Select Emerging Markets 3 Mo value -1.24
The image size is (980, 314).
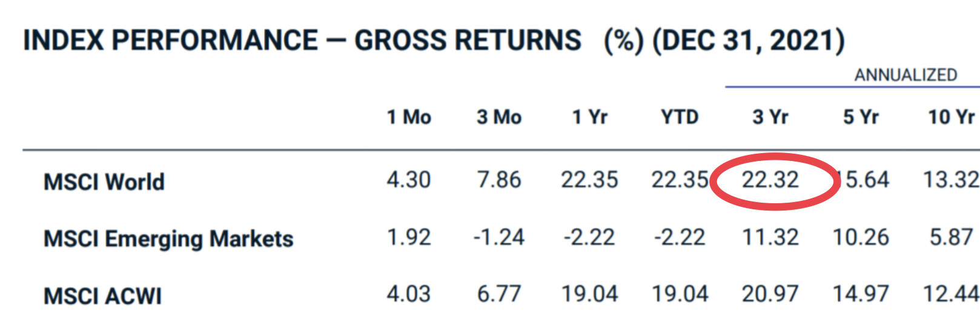coord(499,237)
